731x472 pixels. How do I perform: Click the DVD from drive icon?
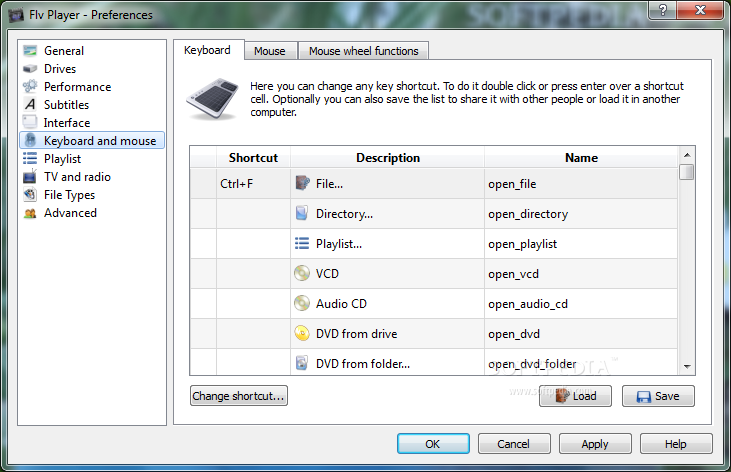coord(302,333)
